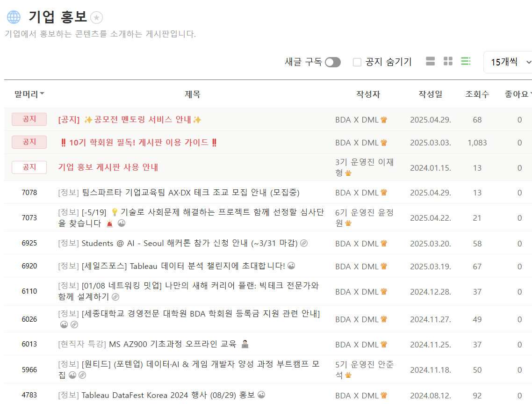Click author 6기 운영진 윤정원
The width and height of the screenshot is (532, 404).
(364, 217)
